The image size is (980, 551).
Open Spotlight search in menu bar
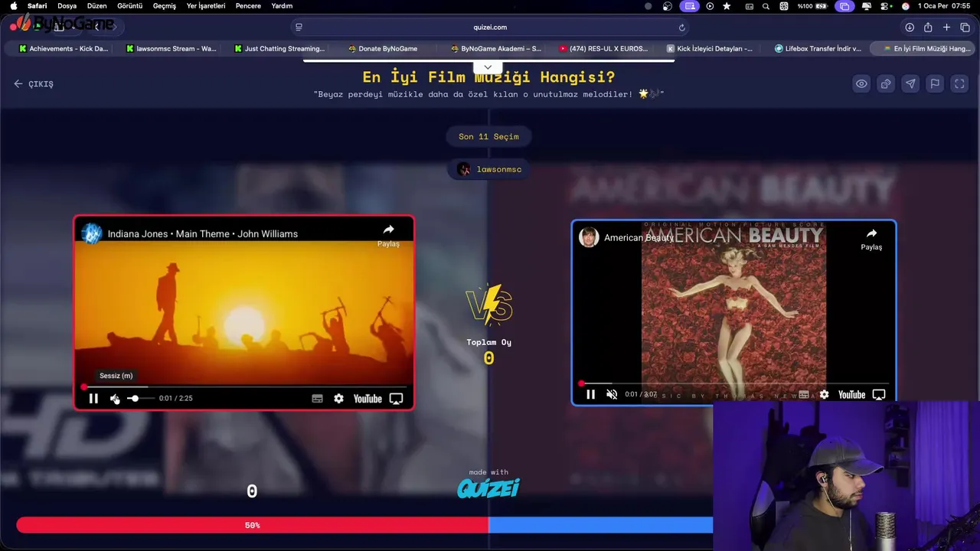(x=766, y=6)
